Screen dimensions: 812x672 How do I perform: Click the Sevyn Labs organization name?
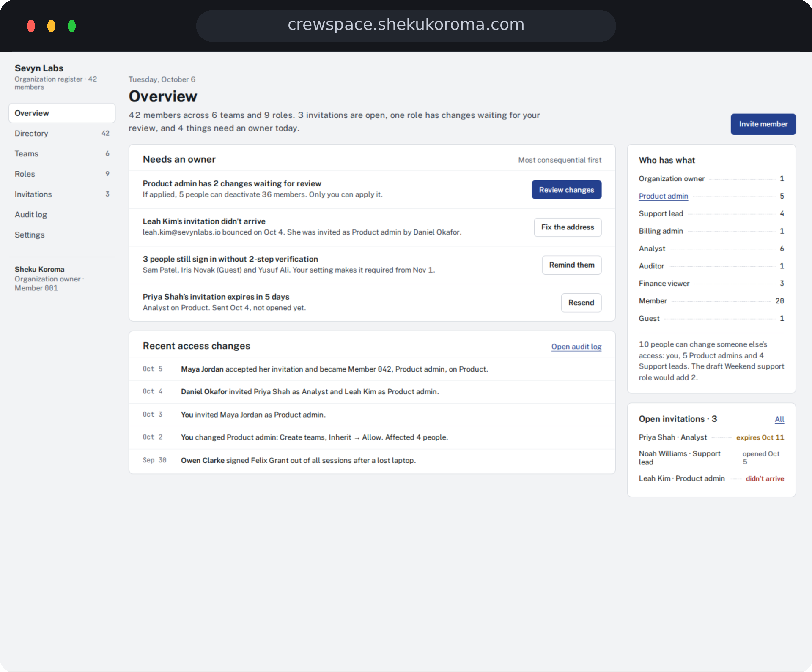click(39, 68)
